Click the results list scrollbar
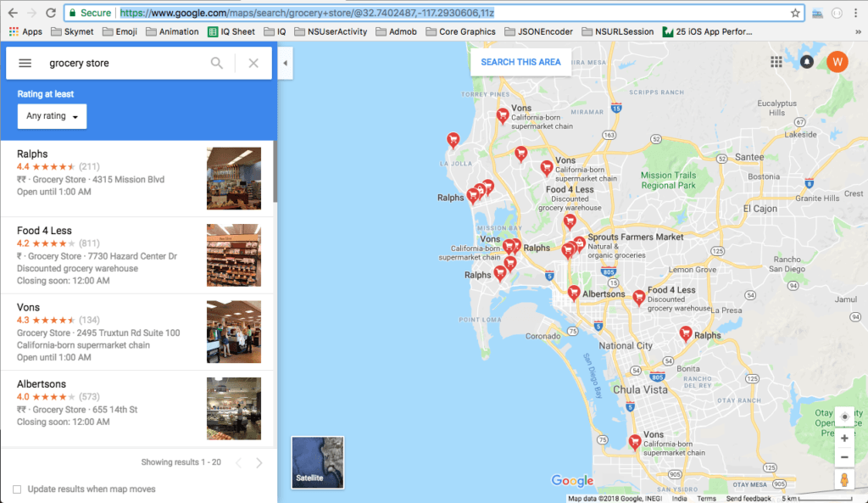868x503 pixels. coord(275,171)
